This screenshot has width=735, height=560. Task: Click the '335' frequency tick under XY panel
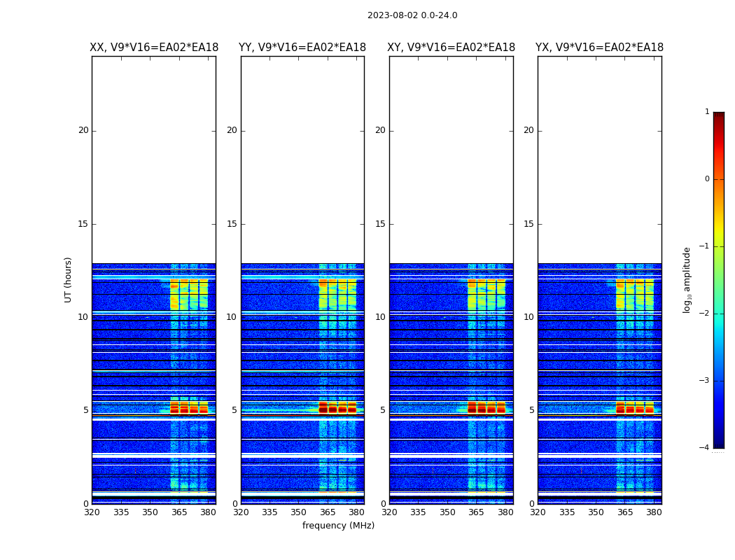(418, 512)
